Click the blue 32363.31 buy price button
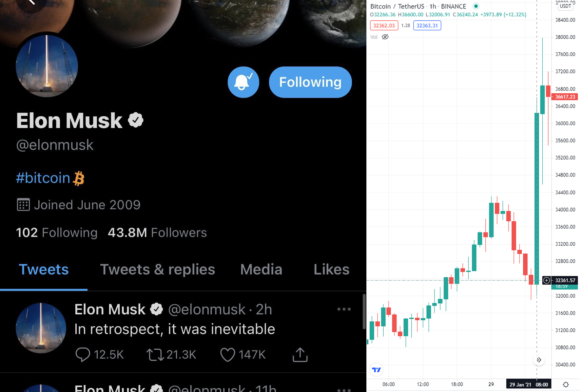This screenshot has height=392, width=580. (427, 26)
